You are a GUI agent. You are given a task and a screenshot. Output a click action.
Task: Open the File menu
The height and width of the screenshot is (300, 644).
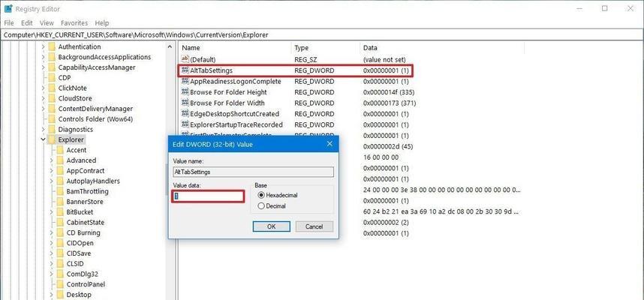[x=9, y=23]
